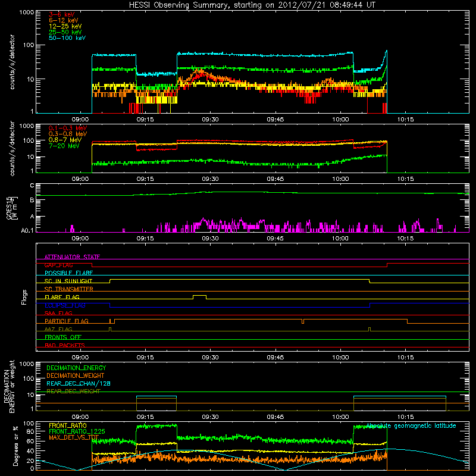Screen dimensions: 476x476
Task: Select the SAA_FLAG label
Action: pos(58,313)
